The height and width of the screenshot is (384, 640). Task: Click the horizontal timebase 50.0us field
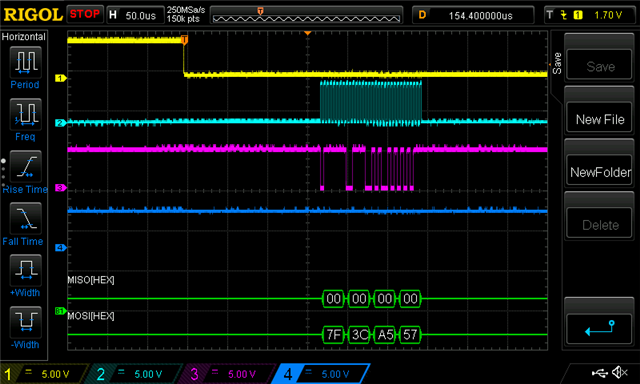[135, 15]
